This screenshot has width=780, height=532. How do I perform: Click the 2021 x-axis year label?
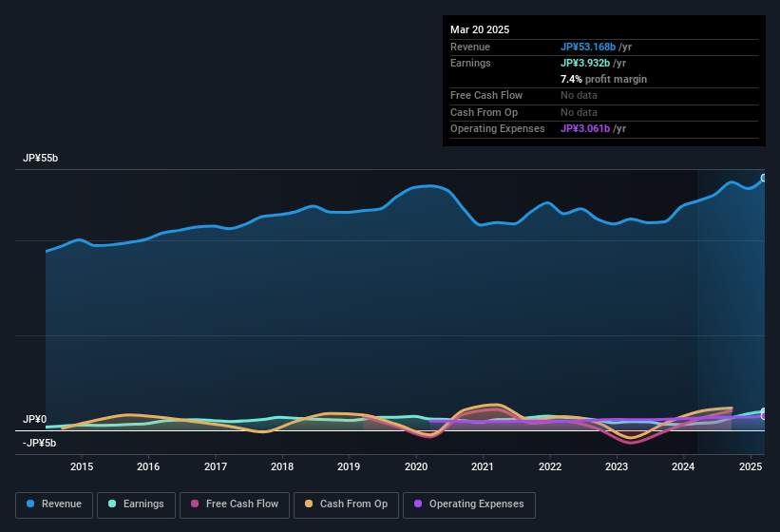483,466
